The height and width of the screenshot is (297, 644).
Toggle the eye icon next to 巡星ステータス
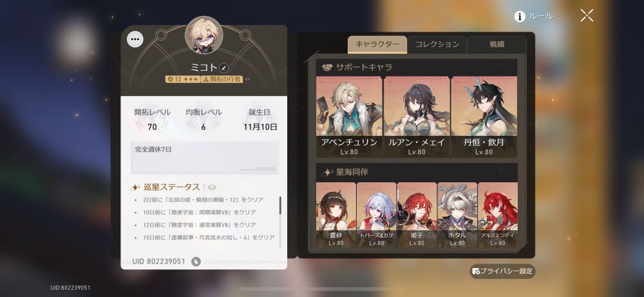[212, 187]
